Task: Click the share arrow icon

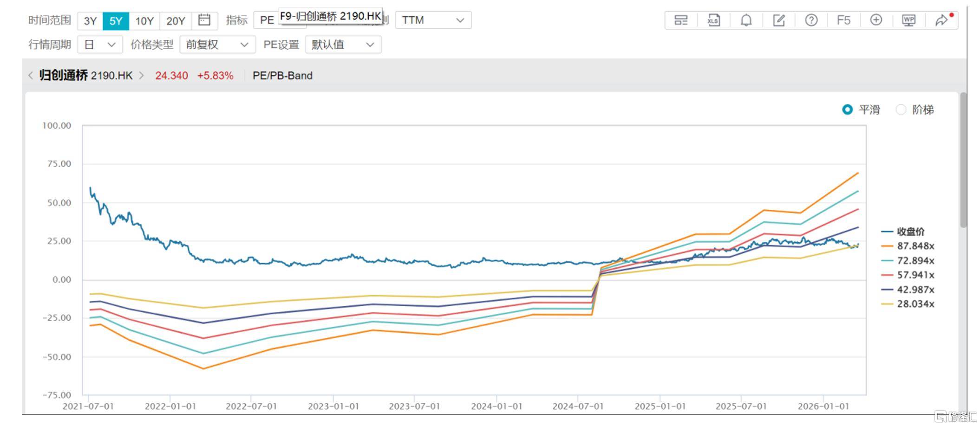Action: coord(941,20)
